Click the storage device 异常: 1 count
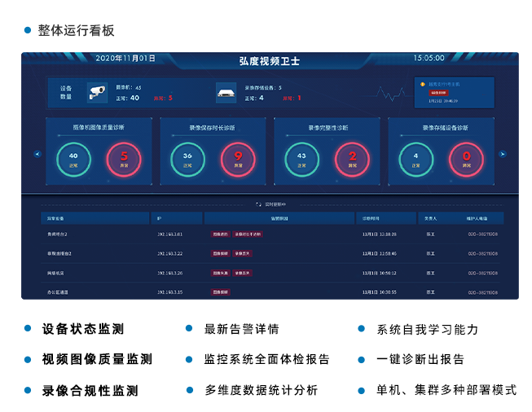532x412 pixels. point(292,98)
